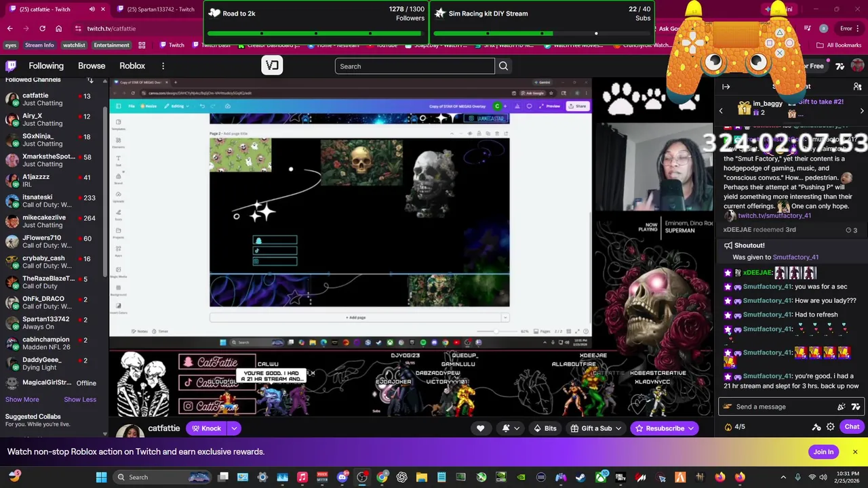Open the Browse page
Viewport: 868px width, 488px height.
point(92,66)
